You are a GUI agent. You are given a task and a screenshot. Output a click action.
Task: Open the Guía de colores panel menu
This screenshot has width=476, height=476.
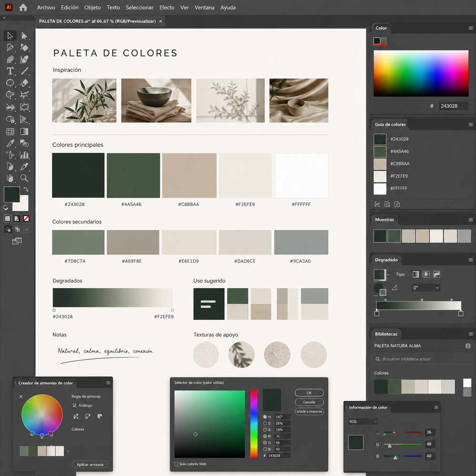471,124
